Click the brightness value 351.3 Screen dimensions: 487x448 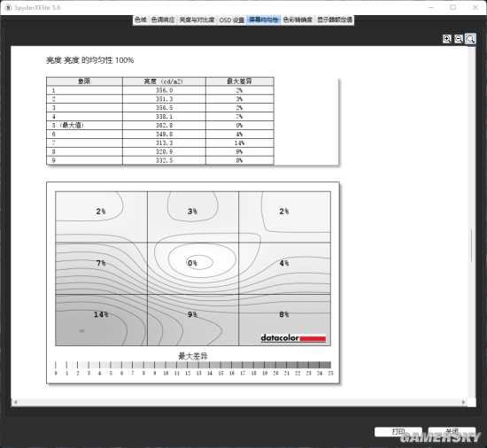tap(164, 99)
